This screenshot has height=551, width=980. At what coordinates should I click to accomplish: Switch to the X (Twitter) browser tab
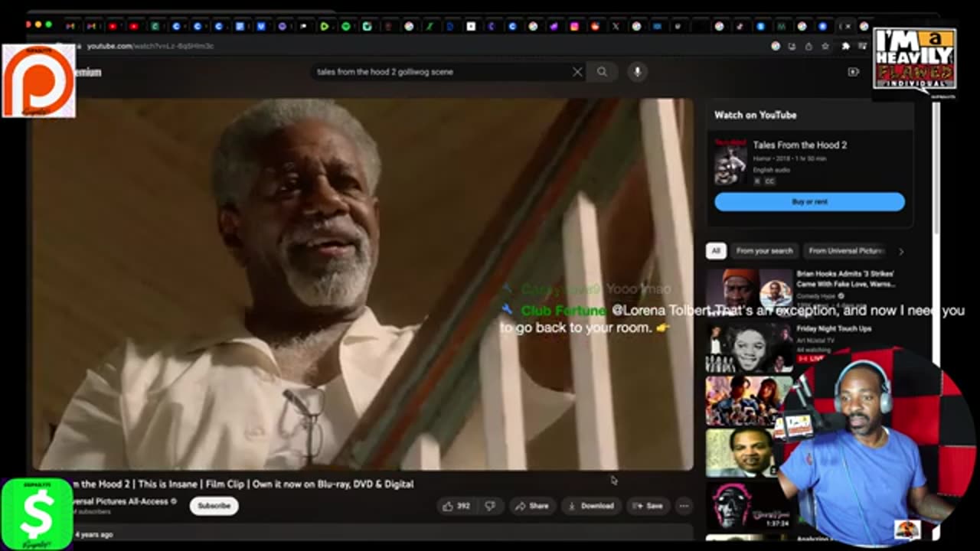coord(616,26)
